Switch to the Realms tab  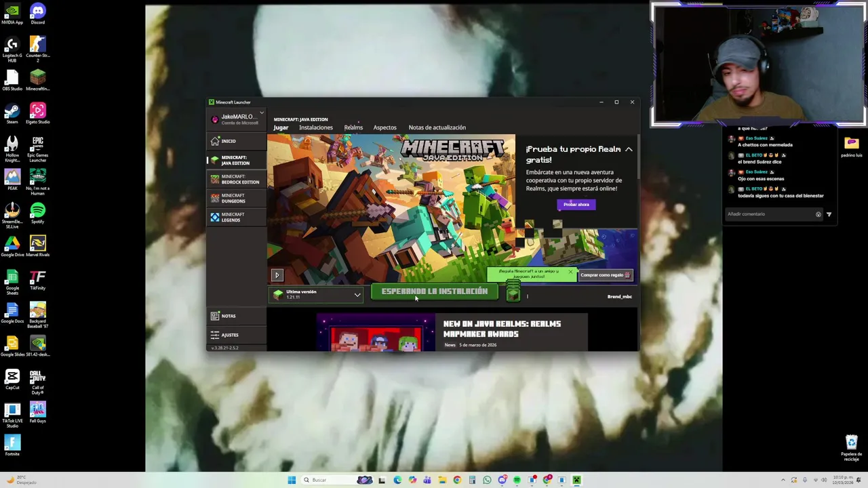[x=353, y=127]
